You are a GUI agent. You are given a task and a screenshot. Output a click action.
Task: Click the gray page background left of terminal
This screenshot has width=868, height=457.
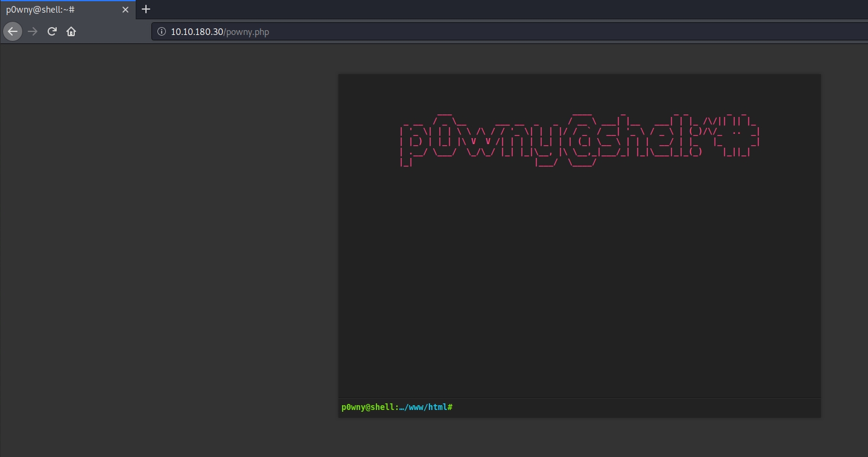tap(169, 241)
